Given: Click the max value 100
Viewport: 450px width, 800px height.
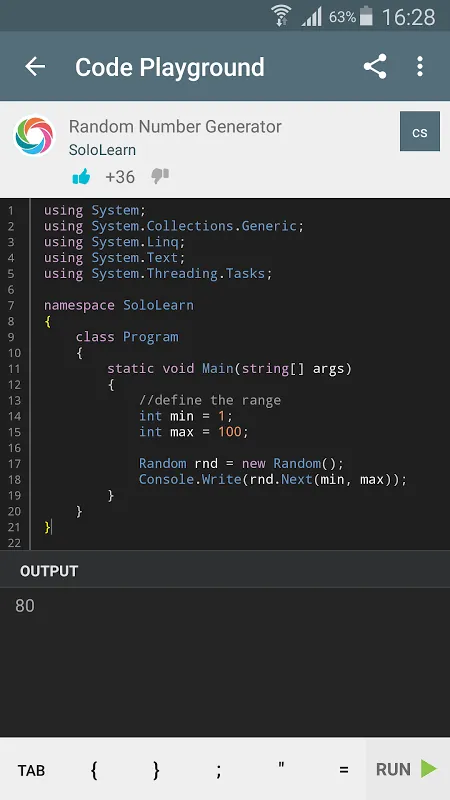Looking at the screenshot, I should (230, 432).
